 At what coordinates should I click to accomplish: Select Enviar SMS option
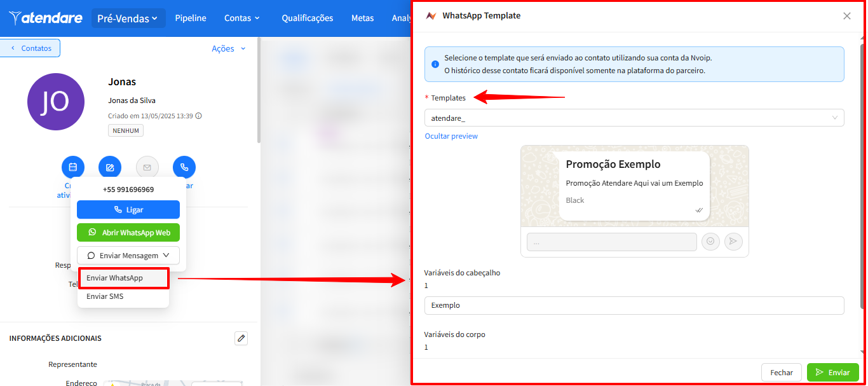tap(124, 296)
